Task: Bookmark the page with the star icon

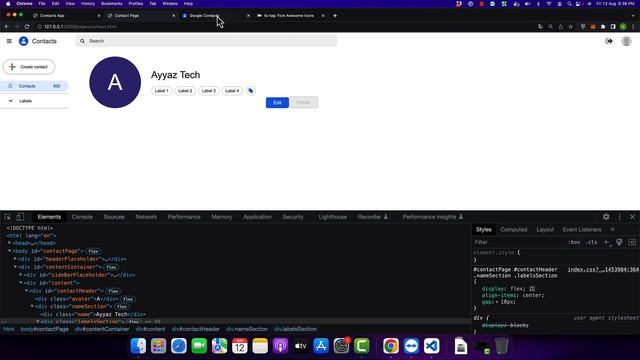Action: pyautogui.click(x=571, y=27)
